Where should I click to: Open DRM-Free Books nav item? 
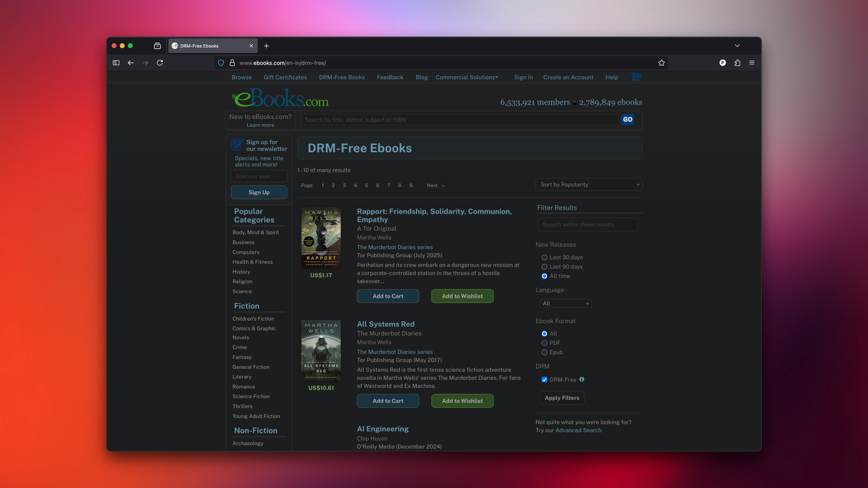[x=342, y=77]
